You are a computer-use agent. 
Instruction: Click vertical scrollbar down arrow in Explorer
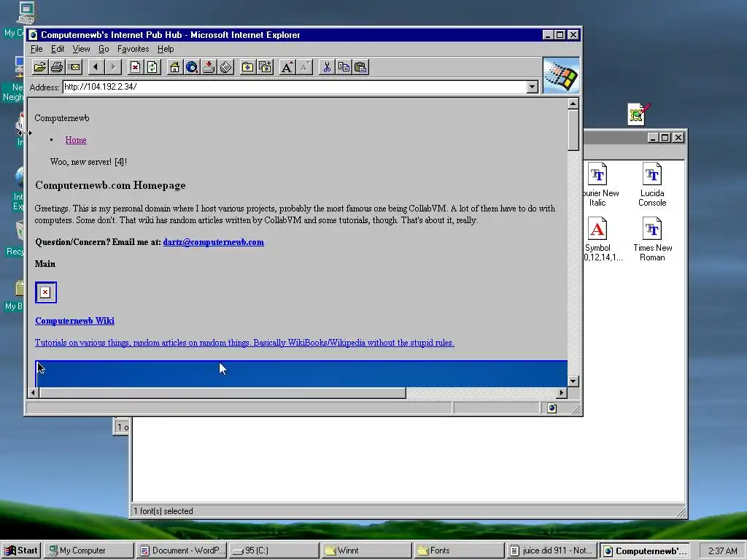click(x=573, y=381)
